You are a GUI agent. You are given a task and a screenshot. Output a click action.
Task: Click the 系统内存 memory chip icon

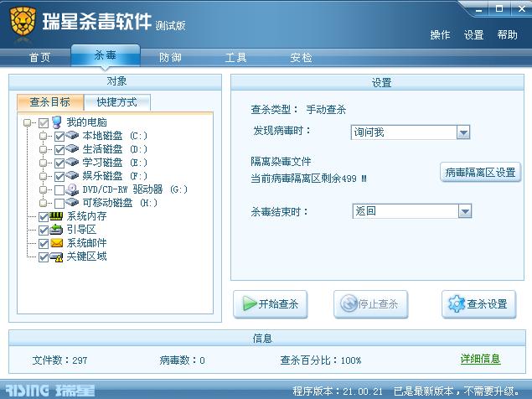pos(56,216)
